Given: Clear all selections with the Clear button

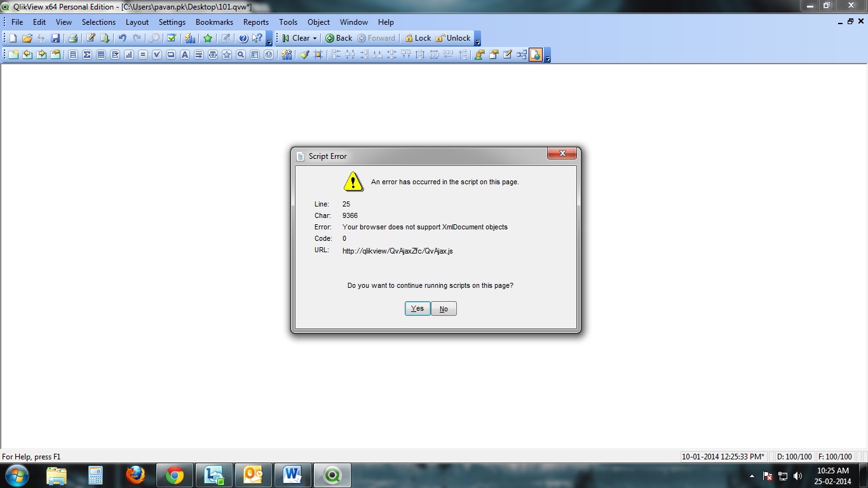Looking at the screenshot, I should pyautogui.click(x=295, y=38).
